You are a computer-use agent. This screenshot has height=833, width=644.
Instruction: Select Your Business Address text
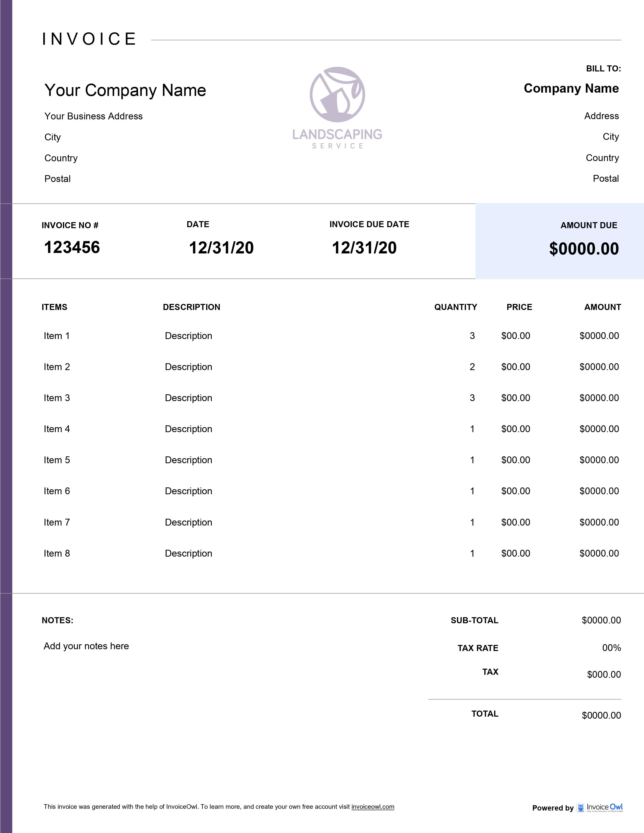pos(93,116)
